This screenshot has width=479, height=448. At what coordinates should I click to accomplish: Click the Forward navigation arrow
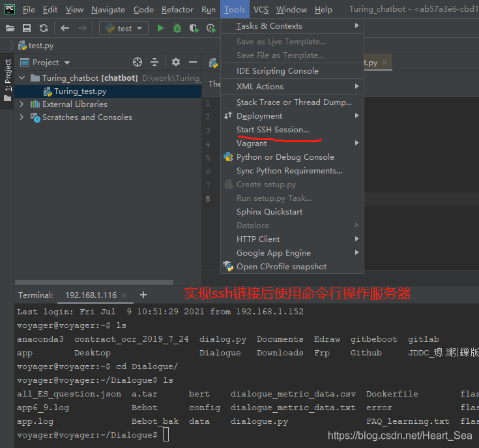(82, 29)
